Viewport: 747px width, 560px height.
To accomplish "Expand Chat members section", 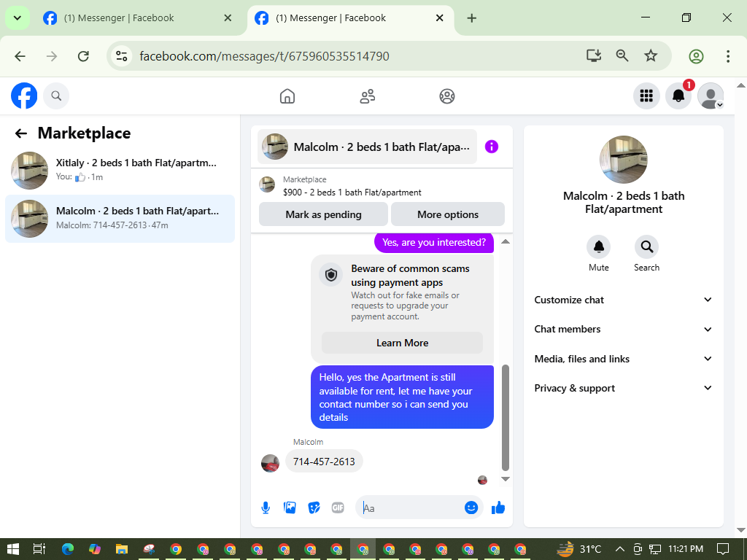I will 623,329.
